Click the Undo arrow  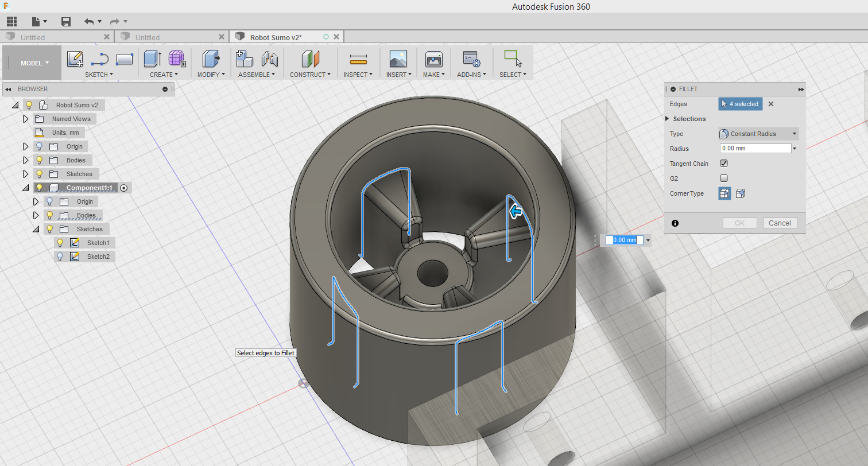pos(89,21)
